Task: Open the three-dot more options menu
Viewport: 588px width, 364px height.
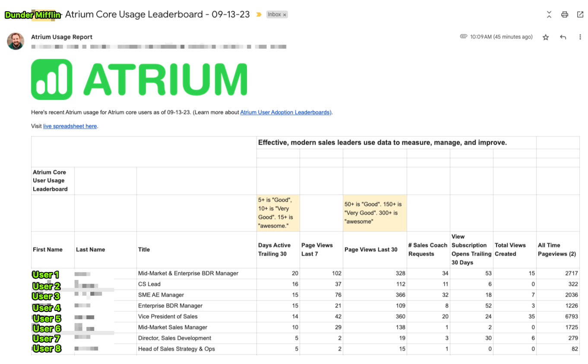Action: tap(580, 37)
